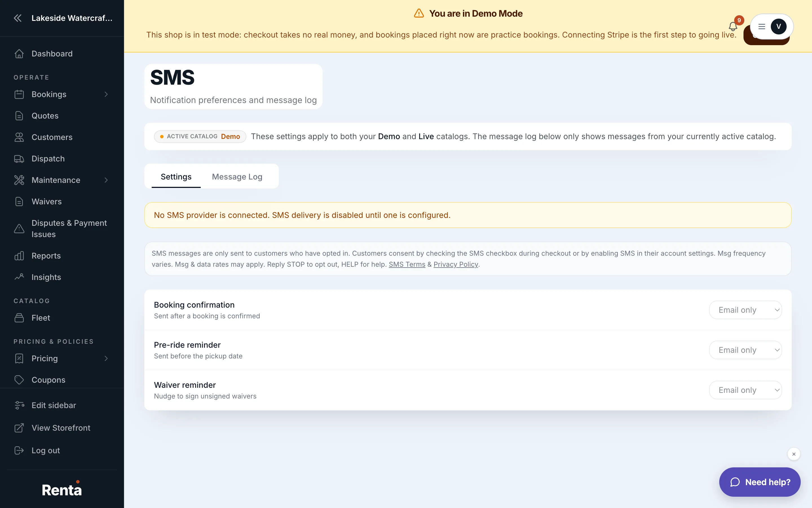812x508 pixels.
Task: Click the Active Catalog Demo badge
Action: [200, 136]
